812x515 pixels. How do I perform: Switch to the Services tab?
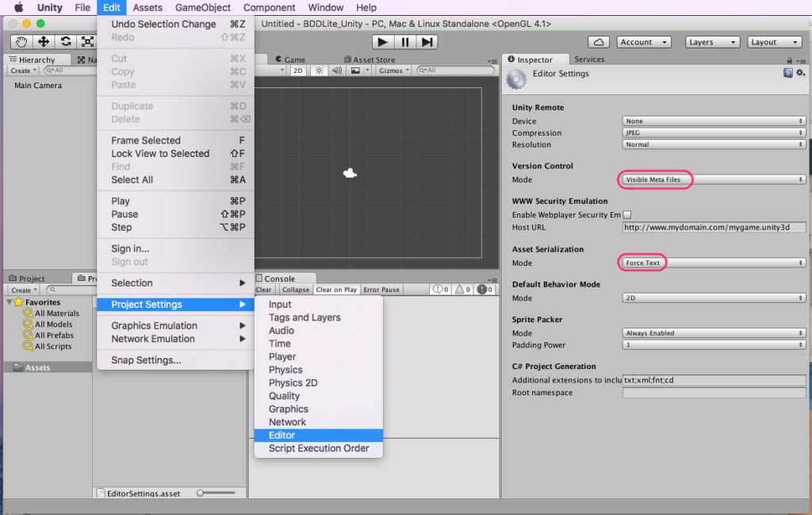(589, 60)
